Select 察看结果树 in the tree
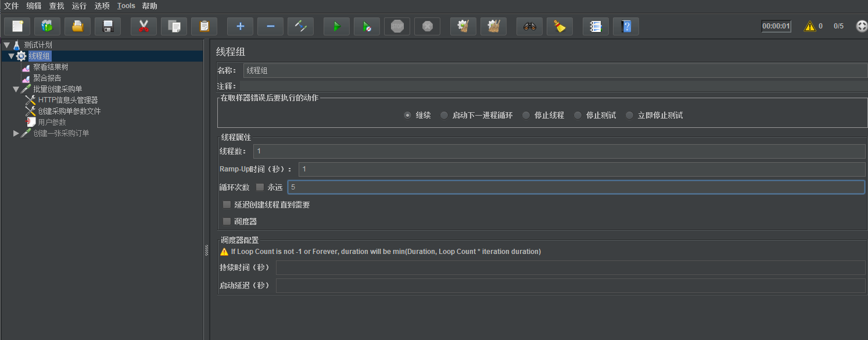This screenshot has height=340, width=868. pos(51,67)
